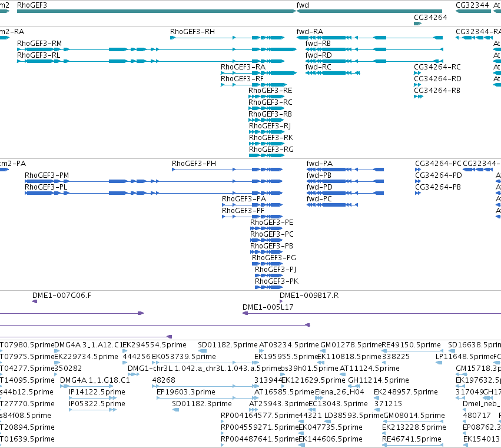Click the CG34264 gene label
The width and height of the screenshot is (501, 448).
coord(430,17)
